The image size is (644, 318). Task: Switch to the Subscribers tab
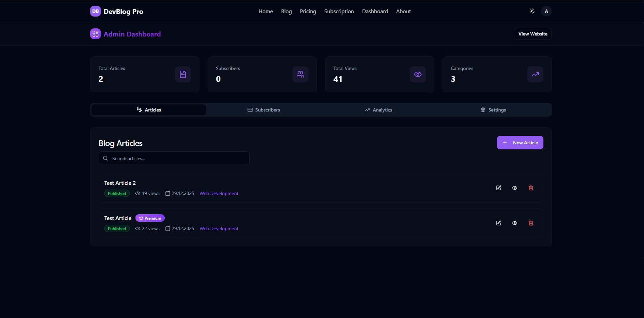pos(264,109)
